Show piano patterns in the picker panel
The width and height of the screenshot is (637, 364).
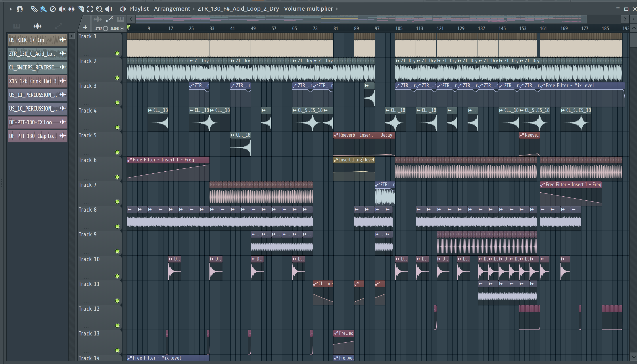[17, 26]
